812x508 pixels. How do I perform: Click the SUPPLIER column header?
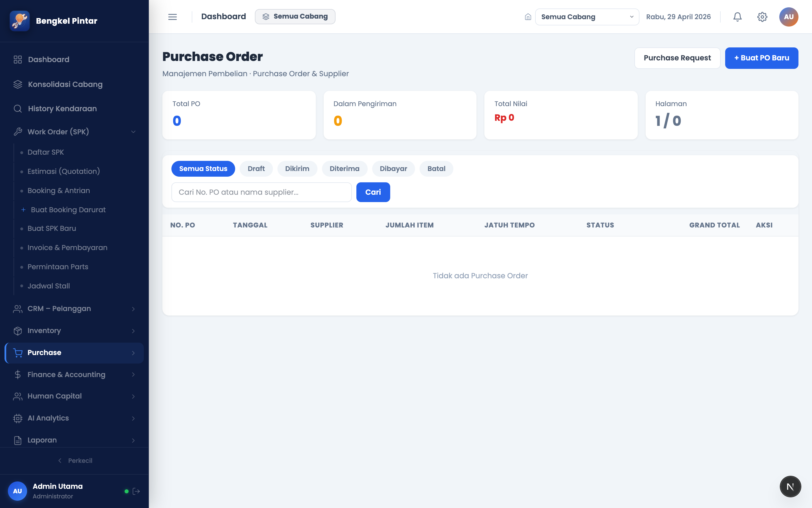[327, 225]
